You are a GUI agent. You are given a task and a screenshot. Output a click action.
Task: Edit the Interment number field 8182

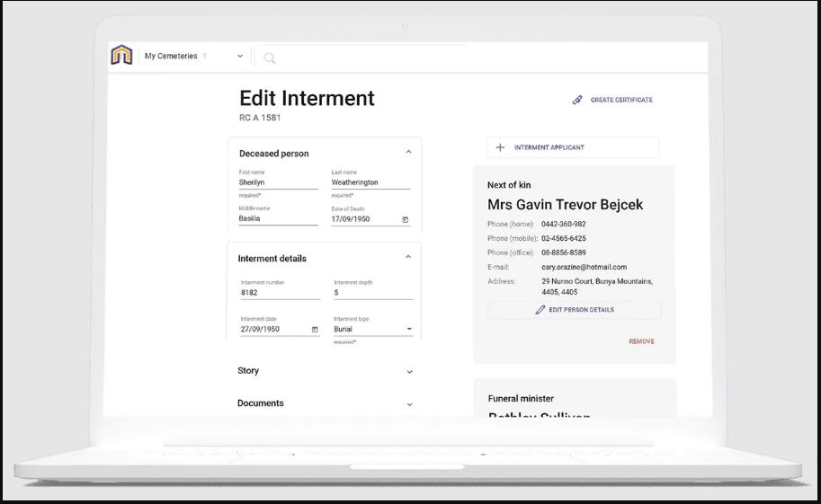point(281,293)
